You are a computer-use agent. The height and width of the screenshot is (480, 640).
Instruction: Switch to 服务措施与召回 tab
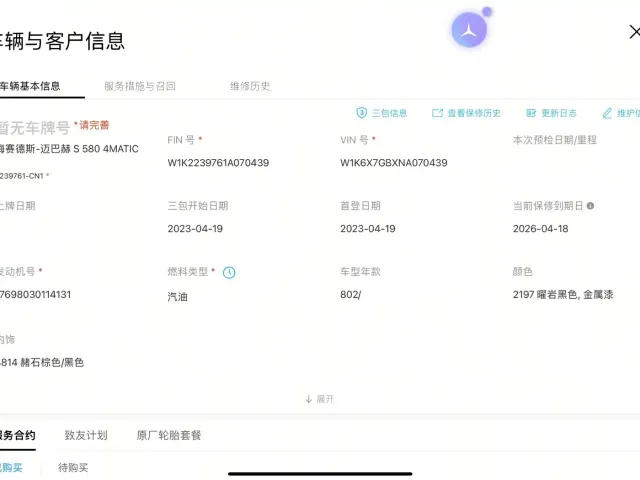click(x=140, y=86)
